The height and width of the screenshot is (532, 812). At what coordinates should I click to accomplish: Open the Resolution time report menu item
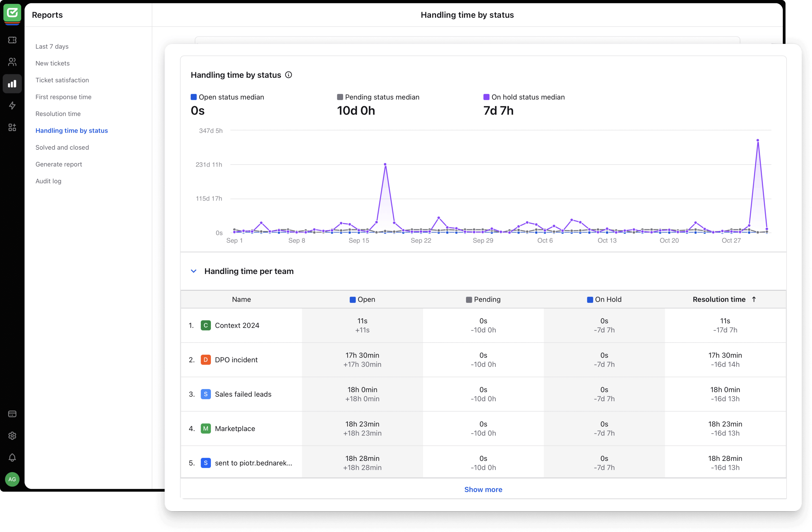pos(58,114)
